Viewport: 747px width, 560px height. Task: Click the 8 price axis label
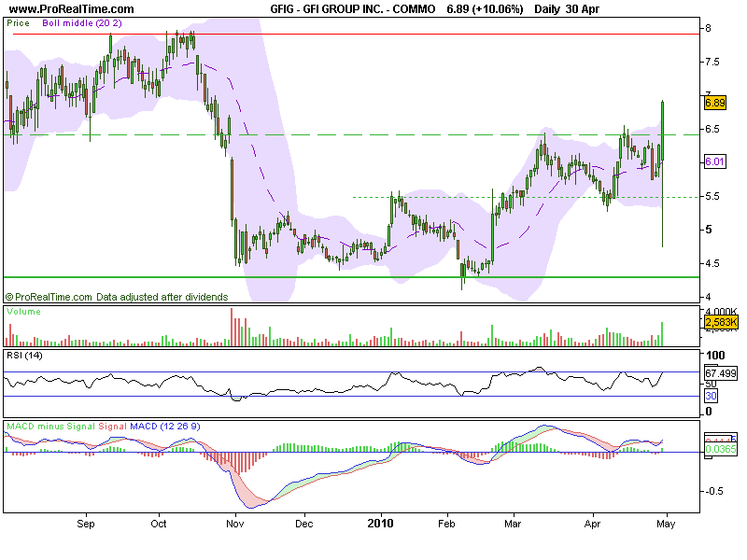[709, 29]
